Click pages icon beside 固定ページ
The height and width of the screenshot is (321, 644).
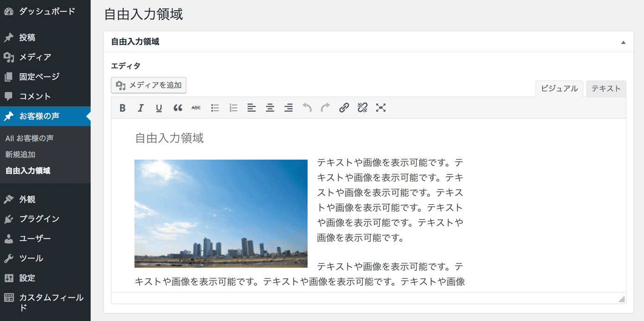click(9, 77)
